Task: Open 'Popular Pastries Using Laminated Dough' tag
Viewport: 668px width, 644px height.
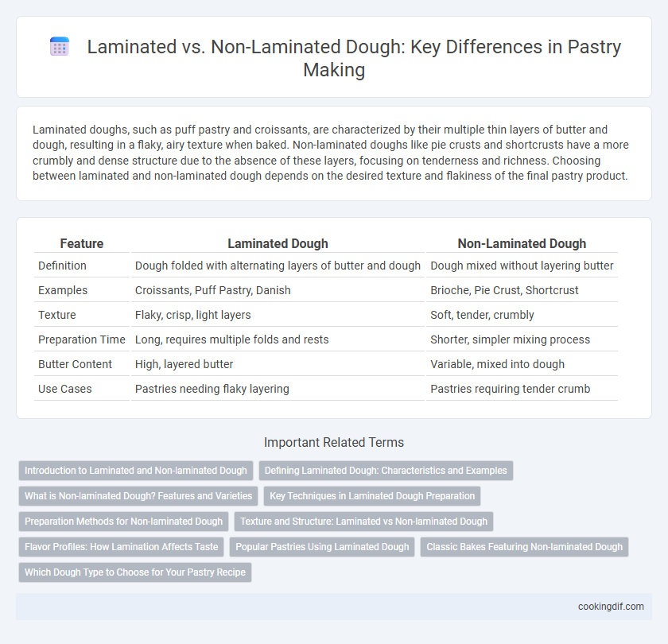Action: pyautogui.click(x=322, y=547)
